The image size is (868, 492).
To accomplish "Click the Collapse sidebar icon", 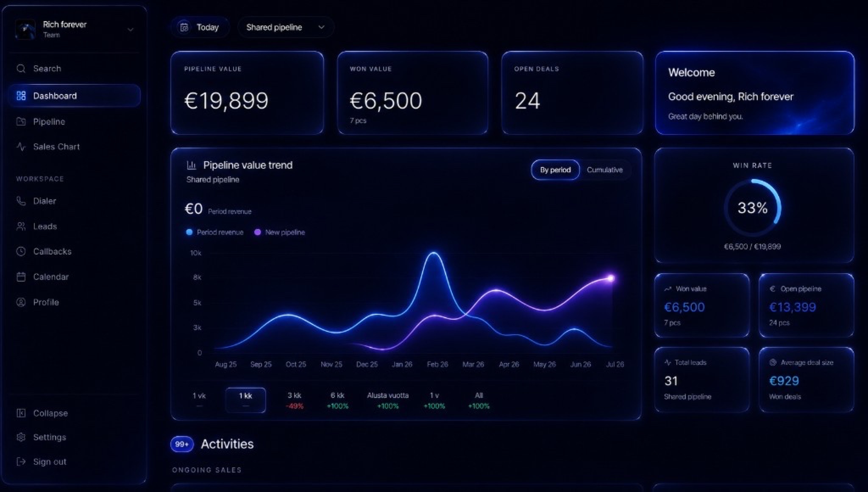I will [x=21, y=413].
